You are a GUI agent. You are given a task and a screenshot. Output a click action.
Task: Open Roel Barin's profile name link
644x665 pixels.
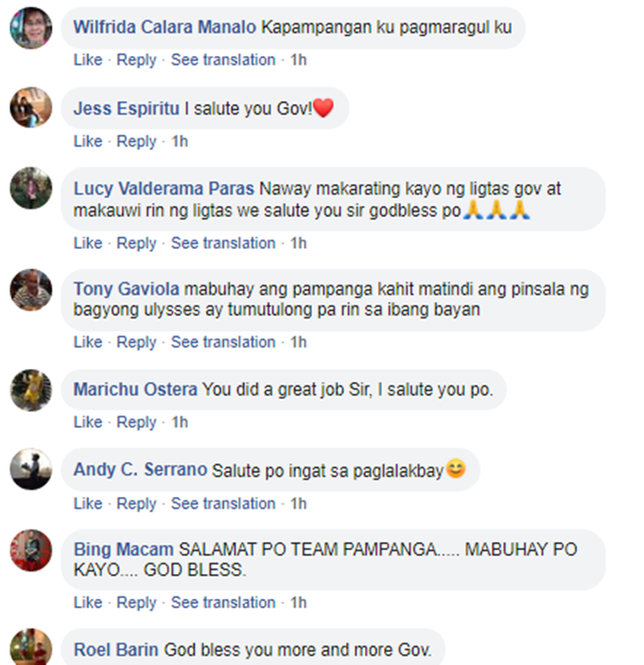116,650
